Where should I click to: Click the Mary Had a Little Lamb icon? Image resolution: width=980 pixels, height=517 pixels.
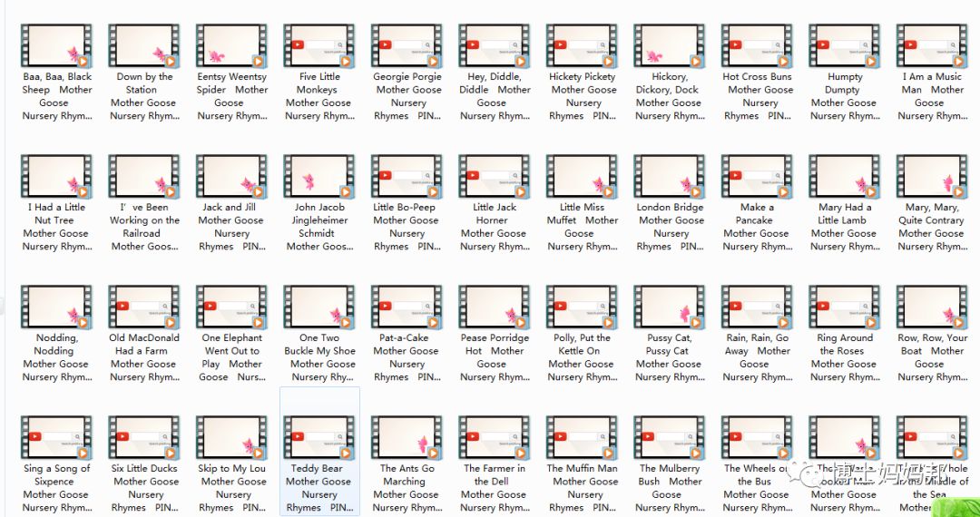844,176
